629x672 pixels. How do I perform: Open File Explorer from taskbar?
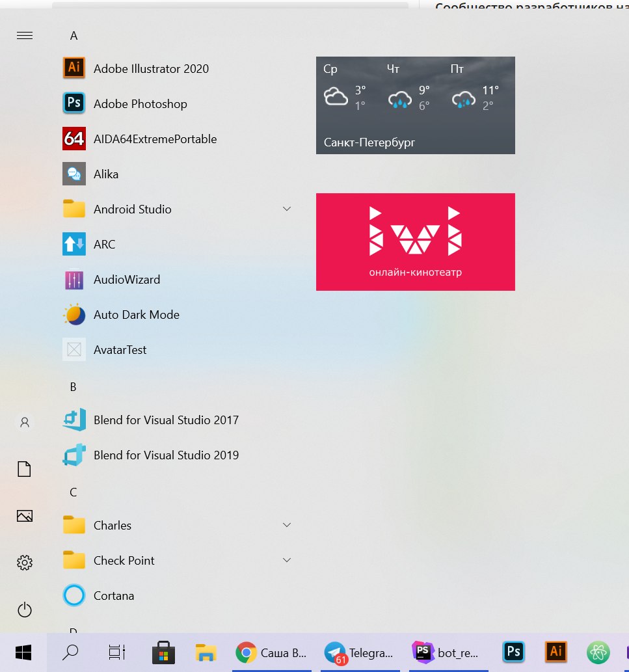206,652
